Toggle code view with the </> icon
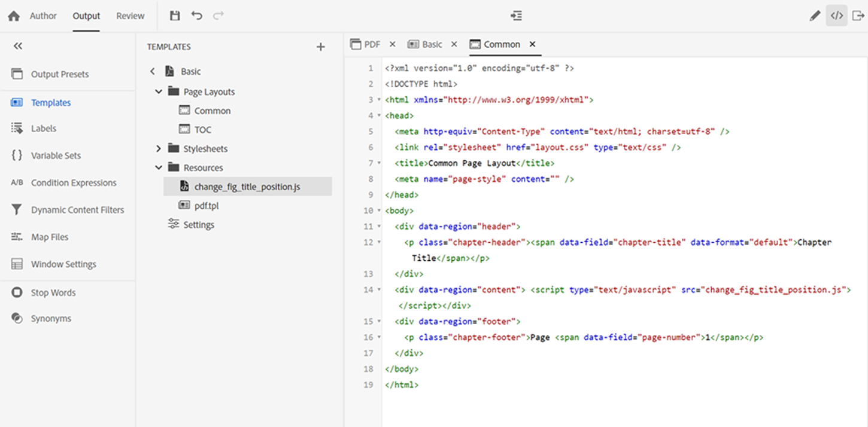The image size is (868, 427). point(836,16)
